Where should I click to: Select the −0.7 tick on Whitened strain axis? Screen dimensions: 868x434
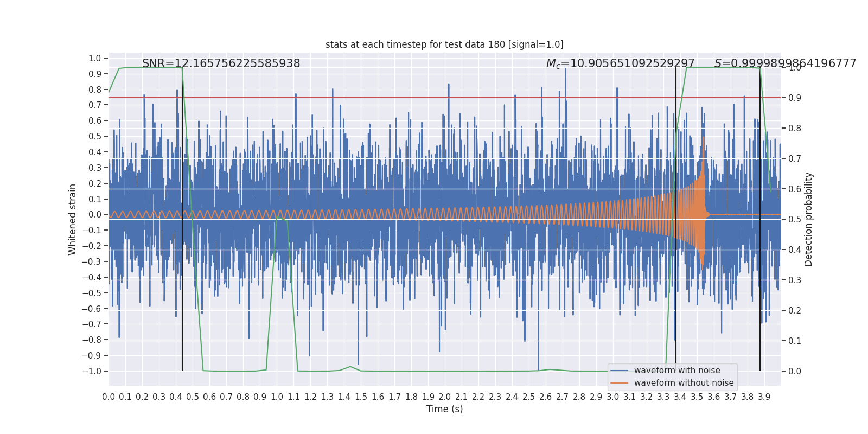click(x=92, y=324)
